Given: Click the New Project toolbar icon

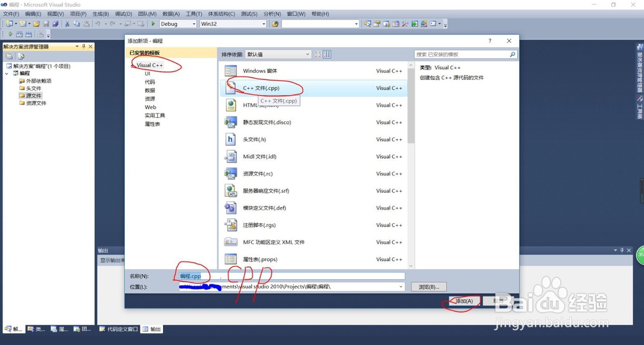Looking at the screenshot, I should click(8, 24).
